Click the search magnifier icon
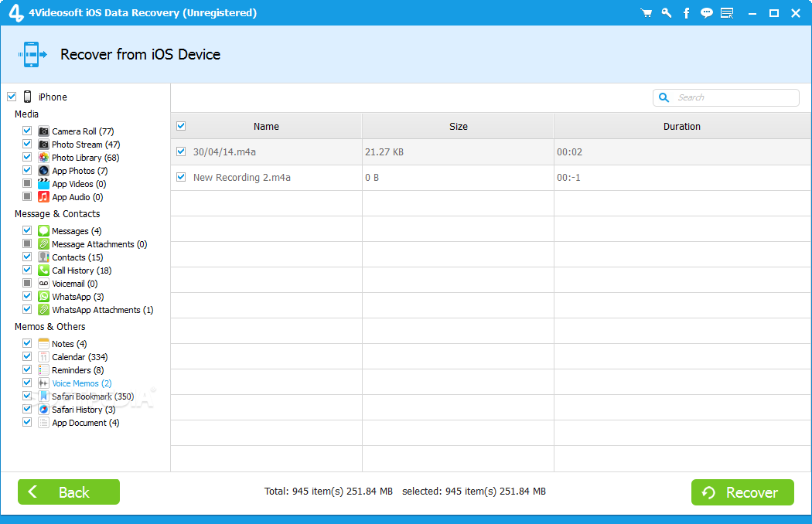Viewport: 812px width, 524px height. (664, 97)
